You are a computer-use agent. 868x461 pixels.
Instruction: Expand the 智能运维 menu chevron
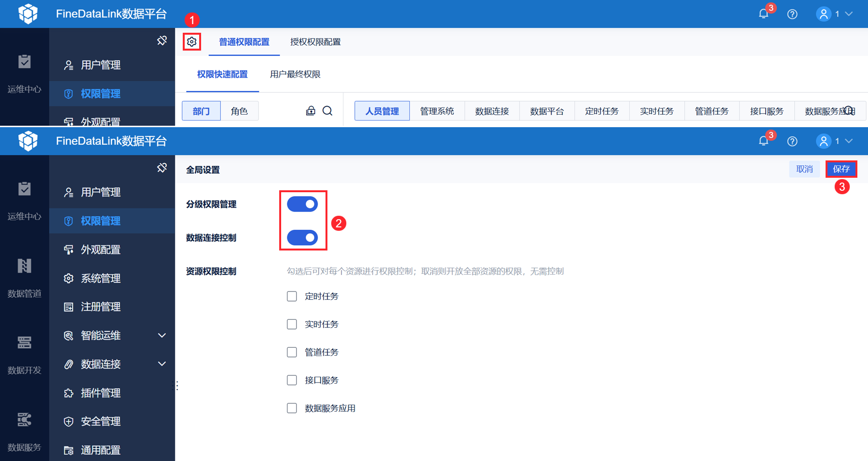[x=162, y=335]
